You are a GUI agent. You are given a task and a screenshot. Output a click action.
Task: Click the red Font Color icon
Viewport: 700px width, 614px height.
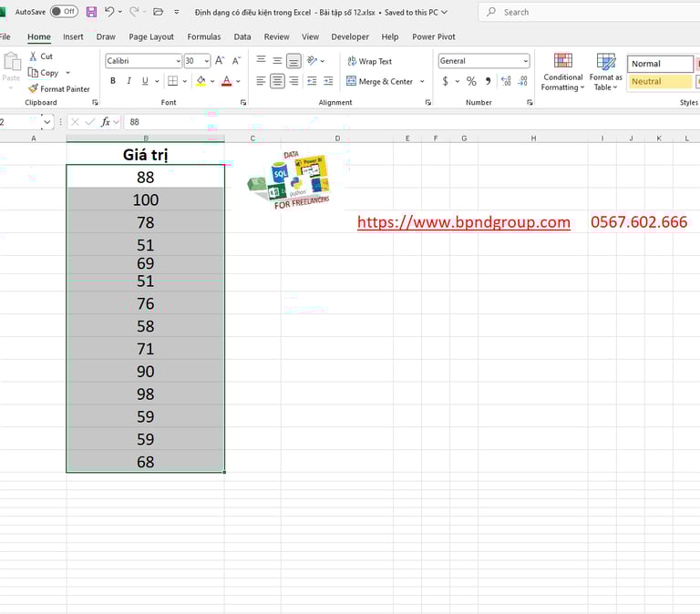click(227, 81)
